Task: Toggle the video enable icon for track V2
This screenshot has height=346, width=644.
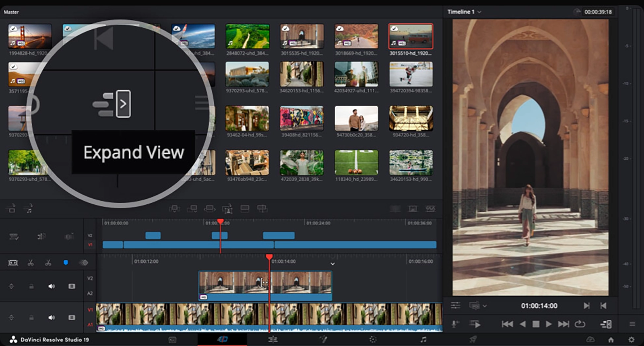Action: (72, 286)
